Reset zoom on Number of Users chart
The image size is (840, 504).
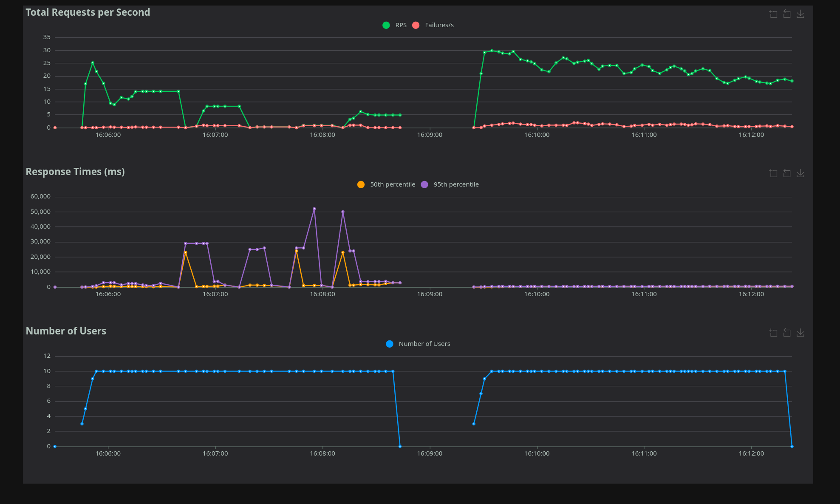787,333
